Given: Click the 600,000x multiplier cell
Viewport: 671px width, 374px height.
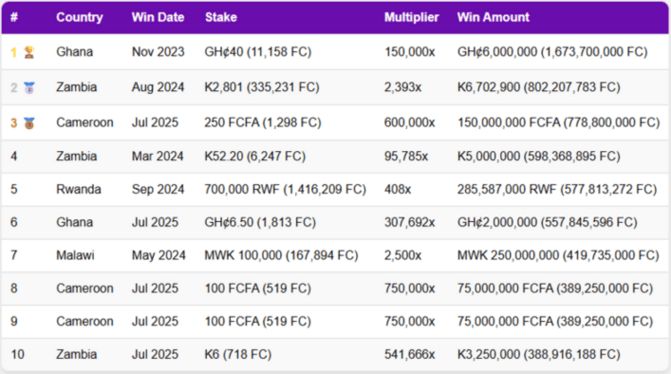Looking at the screenshot, I should tap(410, 122).
